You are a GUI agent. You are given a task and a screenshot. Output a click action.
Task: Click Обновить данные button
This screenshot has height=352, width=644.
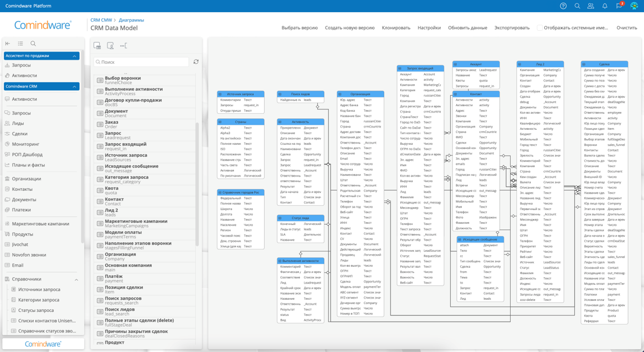coord(467,28)
